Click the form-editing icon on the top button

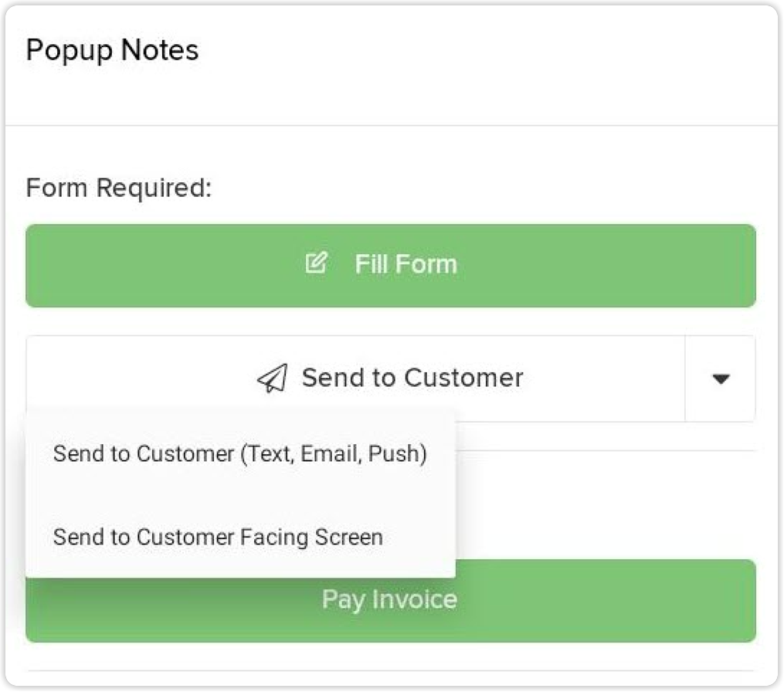point(316,263)
